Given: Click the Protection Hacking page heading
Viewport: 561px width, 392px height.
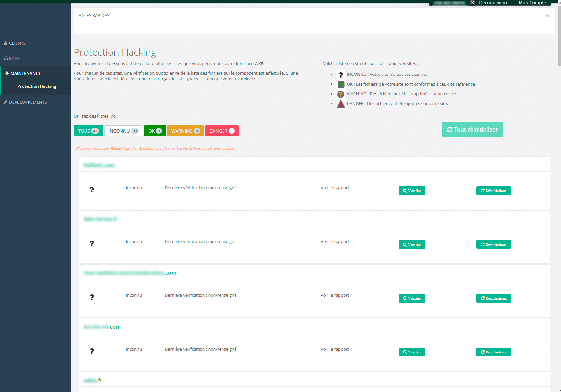Looking at the screenshot, I should [115, 52].
